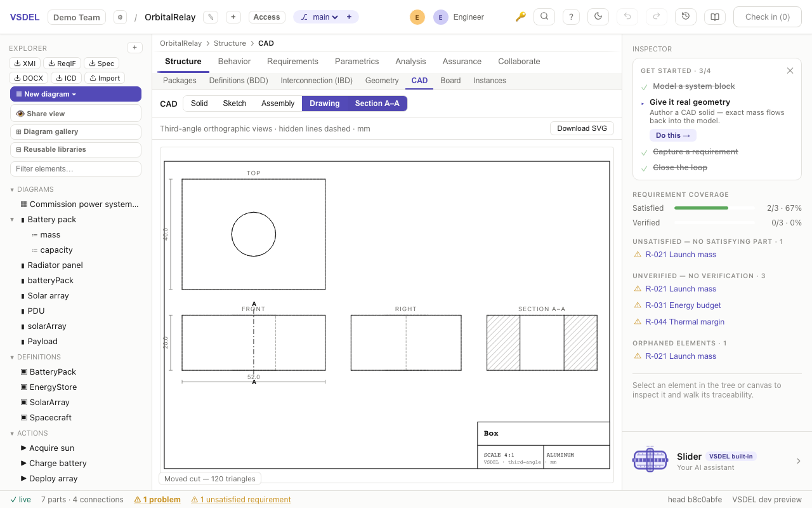Open the New diagram dropdown
Viewport: 812px width, 508px height.
tap(75, 94)
